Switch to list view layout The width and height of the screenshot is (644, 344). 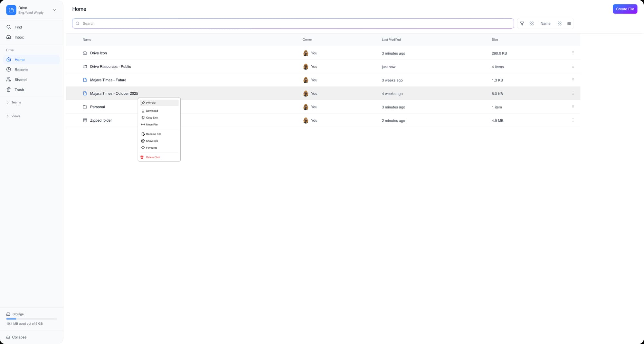(x=569, y=23)
